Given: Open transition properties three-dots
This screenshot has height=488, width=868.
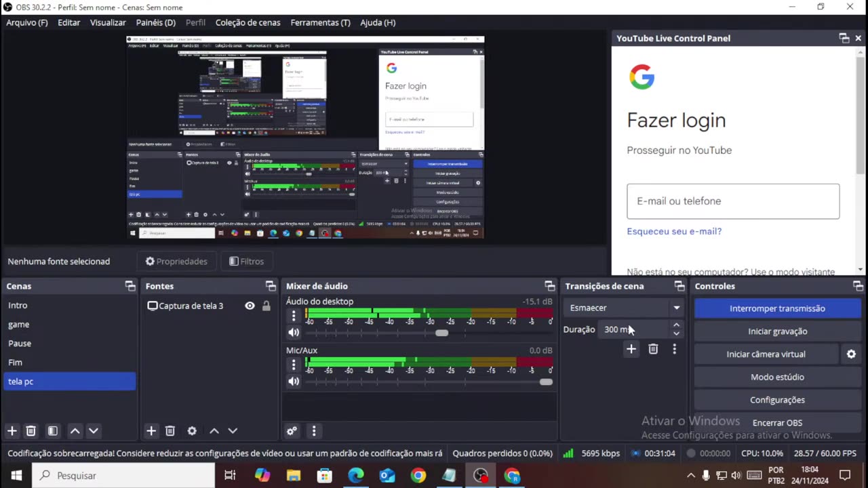Looking at the screenshot, I should click(x=674, y=349).
